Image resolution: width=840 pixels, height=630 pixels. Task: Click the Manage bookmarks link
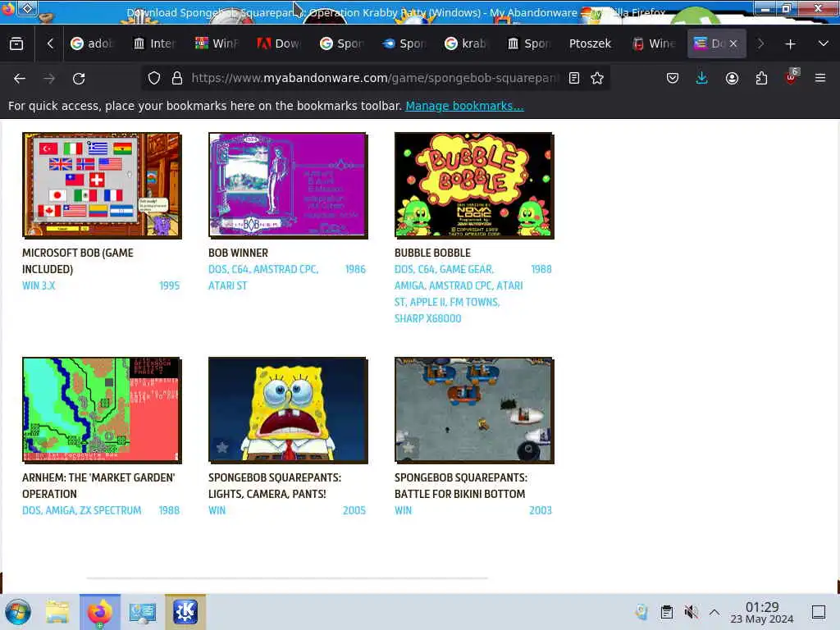click(x=464, y=106)
